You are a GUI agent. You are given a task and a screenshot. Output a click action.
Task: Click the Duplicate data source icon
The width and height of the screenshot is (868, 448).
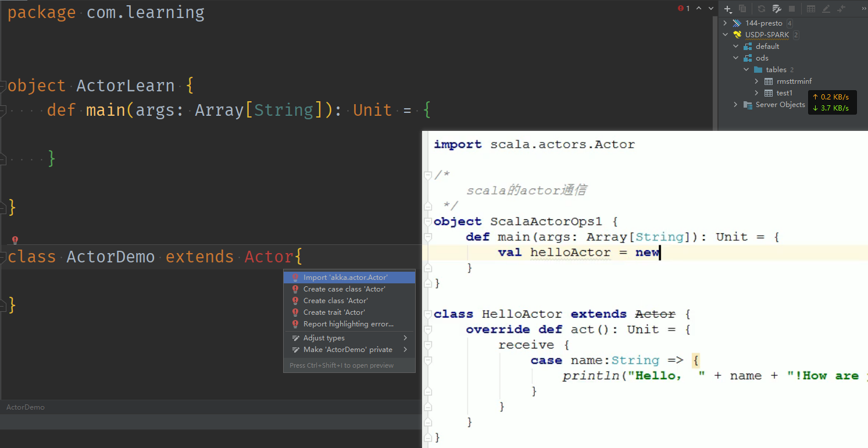743,9
